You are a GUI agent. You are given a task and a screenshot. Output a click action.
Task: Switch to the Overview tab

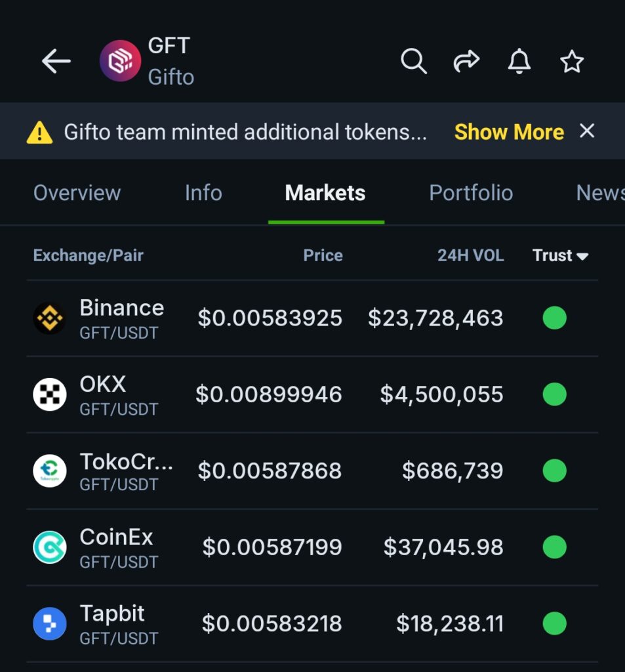77,193
